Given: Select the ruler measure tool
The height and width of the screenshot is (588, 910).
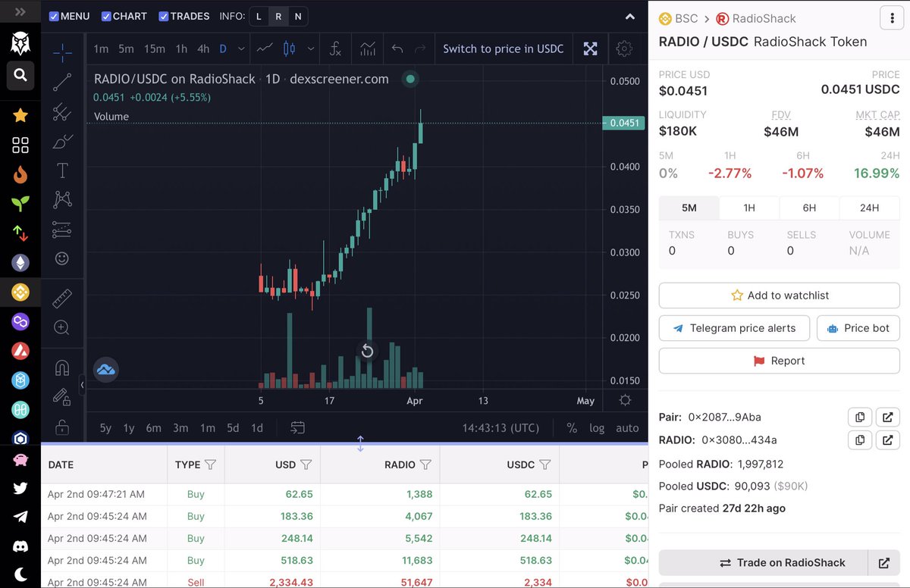Looking at the screenshot, I should pyautogui.click(x=62, y=299).
